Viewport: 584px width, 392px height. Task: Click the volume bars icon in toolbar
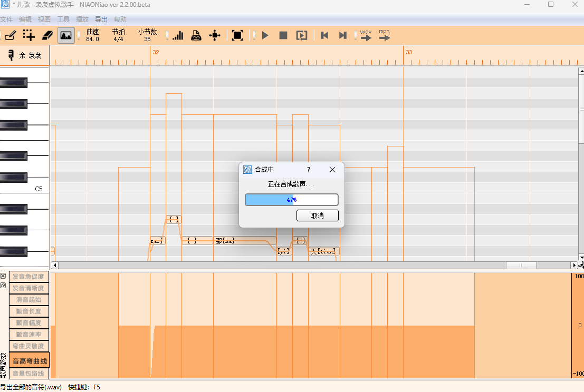178,35
